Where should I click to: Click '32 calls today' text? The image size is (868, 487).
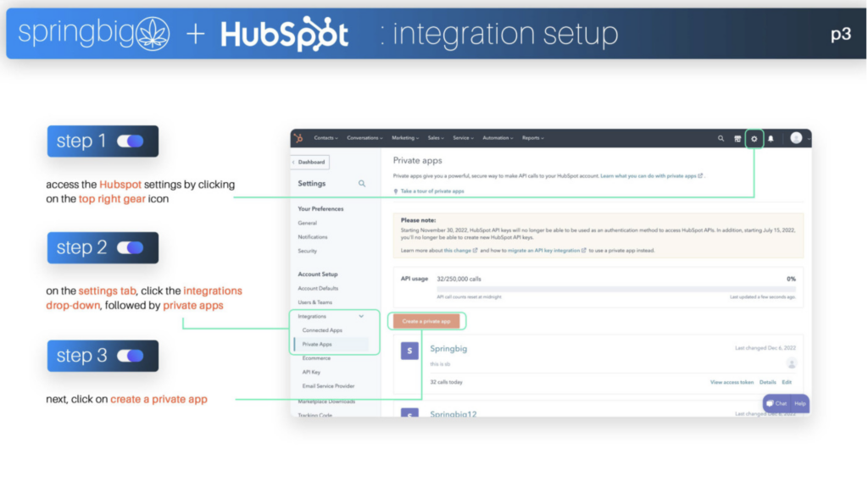[446, 383]
